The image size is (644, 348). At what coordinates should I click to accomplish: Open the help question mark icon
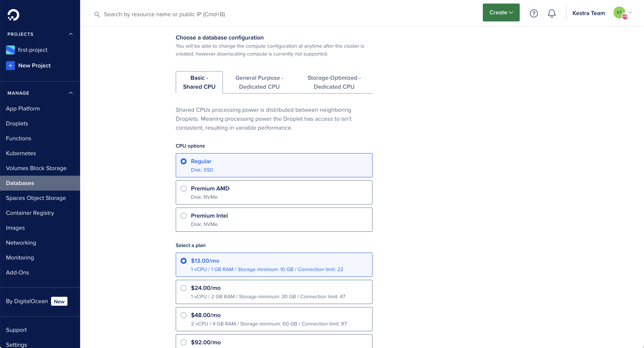pyautogui.click(x=533, y=13)
